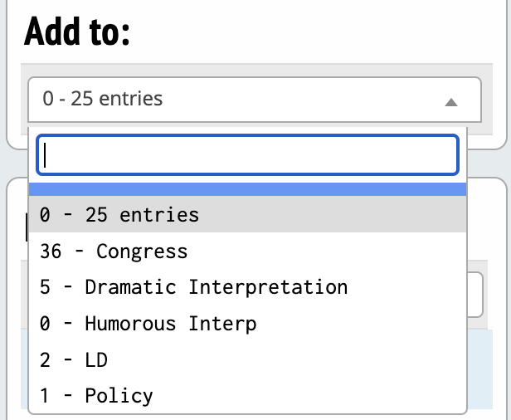The height and width of the screenshot is (420, 511).
Task: Focus the dropdown search text field
Action: 247,155
